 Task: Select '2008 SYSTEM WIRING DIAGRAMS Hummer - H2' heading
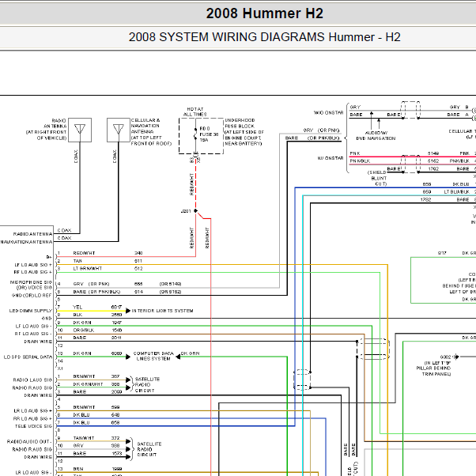coord(264,37)
